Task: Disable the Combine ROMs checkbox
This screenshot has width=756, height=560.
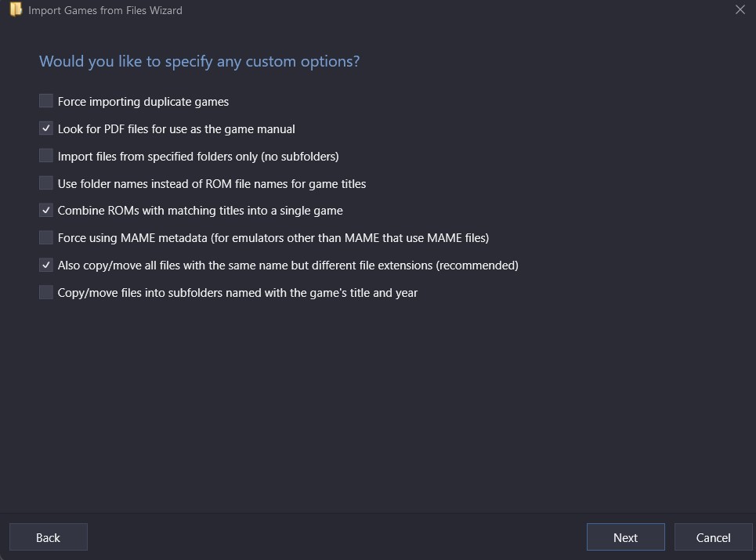Action: (46, 211)
